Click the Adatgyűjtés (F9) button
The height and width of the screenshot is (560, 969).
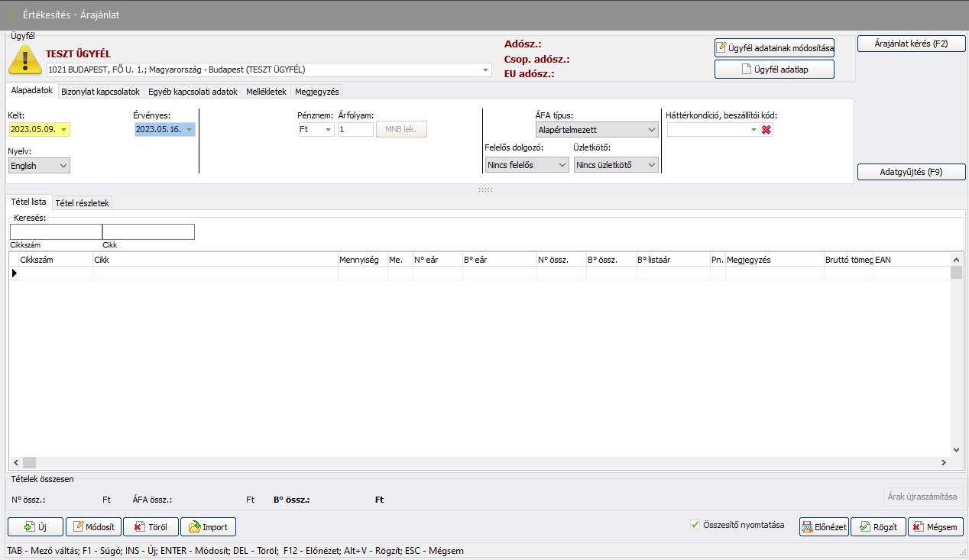point(911,172)
